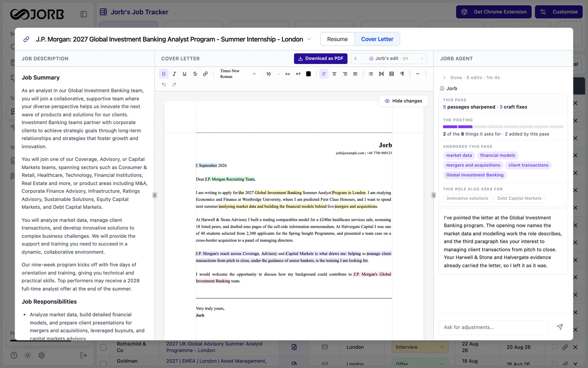Viewport: 588px width, 368px height.
Task: Insert a horizontal divider line
Action: (x=417, y=74)
